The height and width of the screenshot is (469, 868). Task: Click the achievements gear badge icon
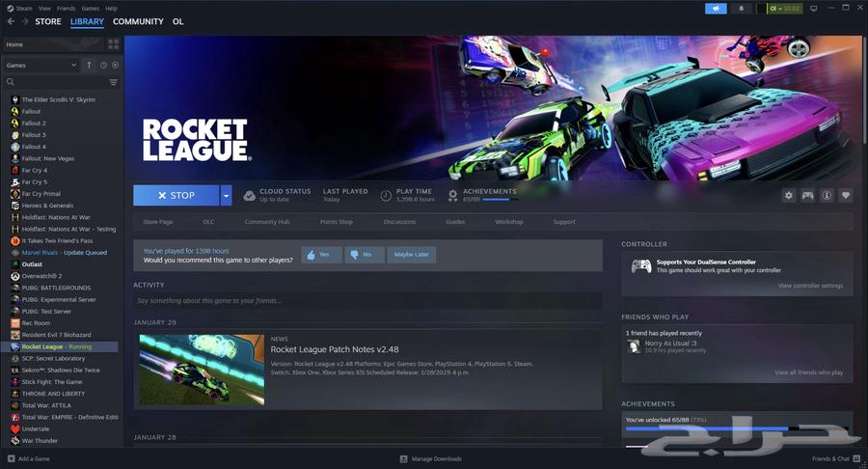click(453, 196)
